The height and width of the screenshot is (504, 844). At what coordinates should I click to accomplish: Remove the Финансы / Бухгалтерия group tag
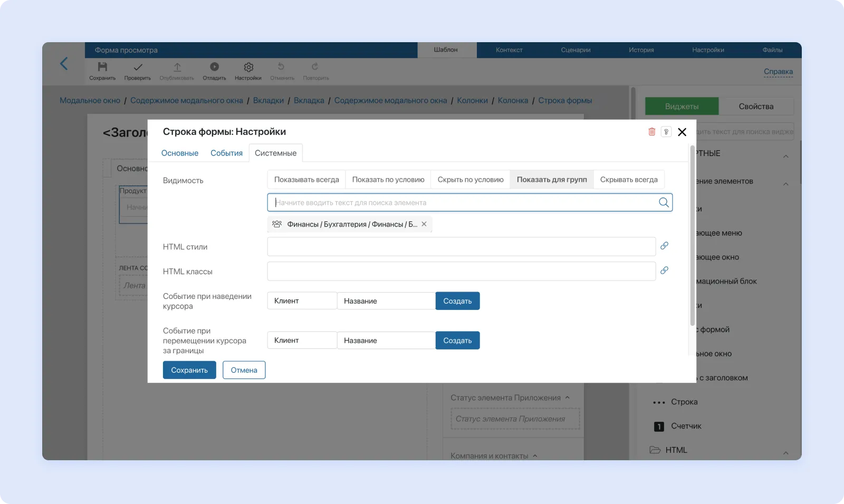point(424,224)
